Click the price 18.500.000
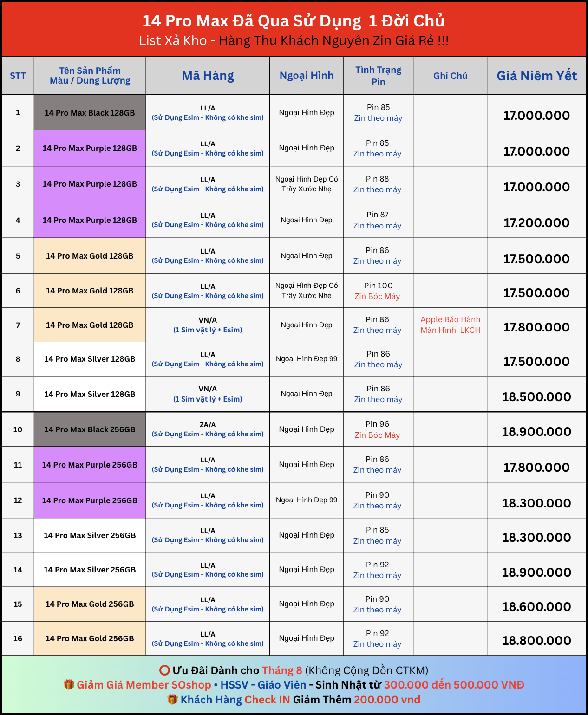Screen dimensions: 588x715 (537, 397)
